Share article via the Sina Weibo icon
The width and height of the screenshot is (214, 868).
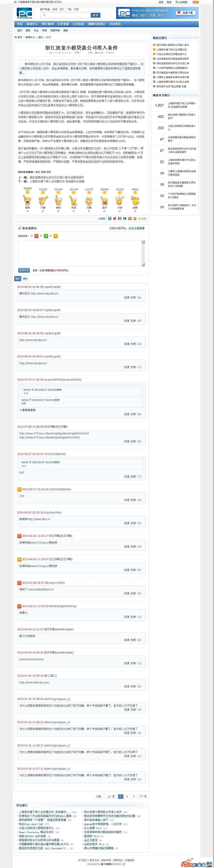[115, 219]
